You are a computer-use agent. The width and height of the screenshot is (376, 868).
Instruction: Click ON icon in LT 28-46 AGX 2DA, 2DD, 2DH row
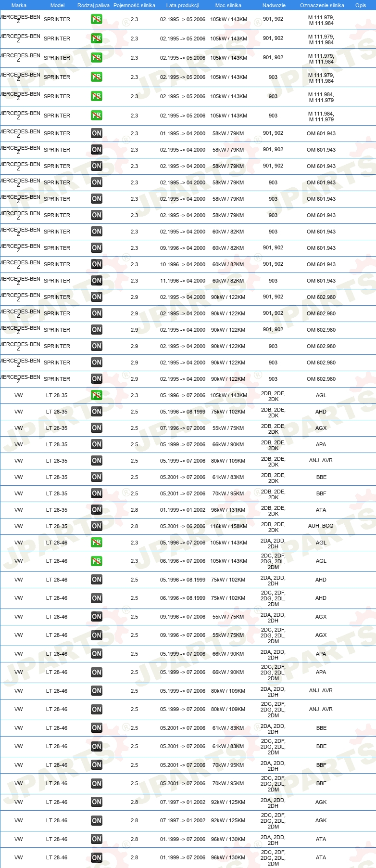[97, 617]
